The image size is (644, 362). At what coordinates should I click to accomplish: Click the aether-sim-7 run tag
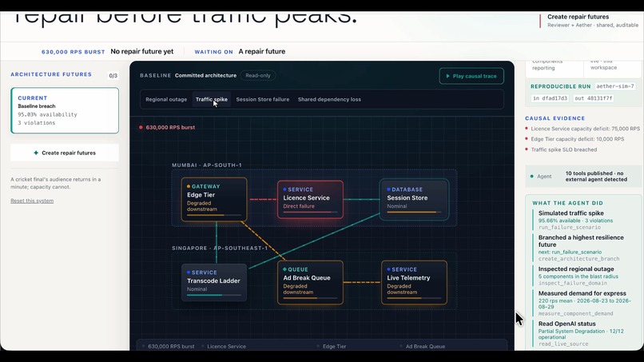pyautogui.click(x=615, y=86)
